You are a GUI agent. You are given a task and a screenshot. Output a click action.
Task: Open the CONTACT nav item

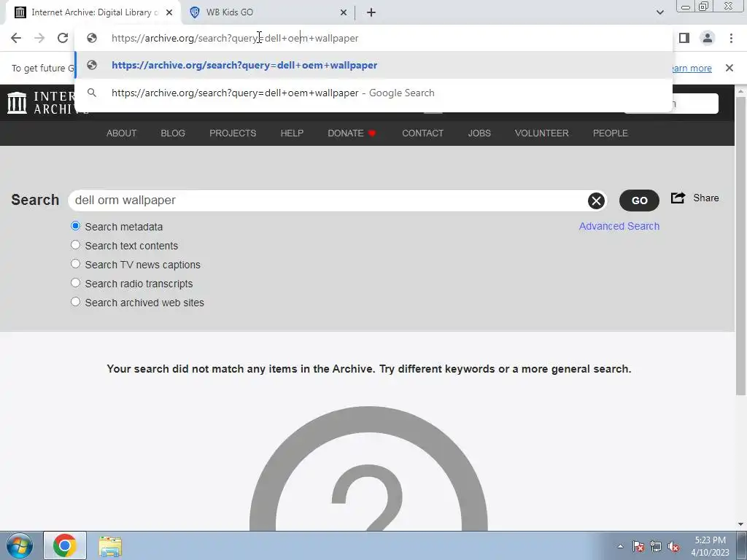click(x=423, y=133)
